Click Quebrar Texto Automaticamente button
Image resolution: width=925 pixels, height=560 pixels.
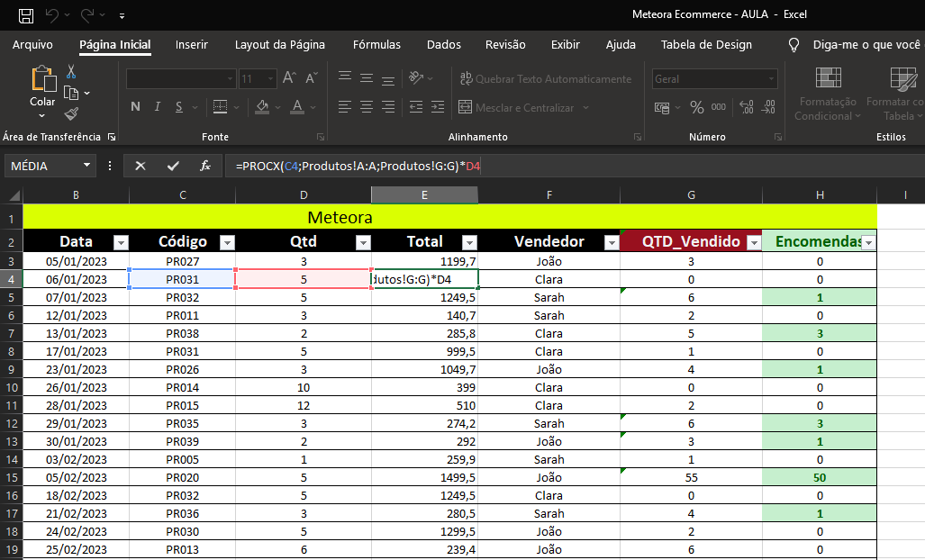pos(546,78)
